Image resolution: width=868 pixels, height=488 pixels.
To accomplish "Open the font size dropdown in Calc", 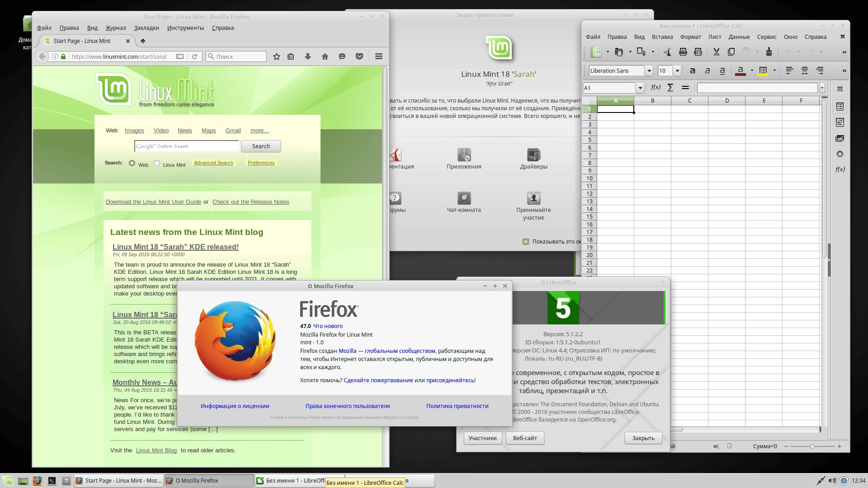I will pos(677,71).
